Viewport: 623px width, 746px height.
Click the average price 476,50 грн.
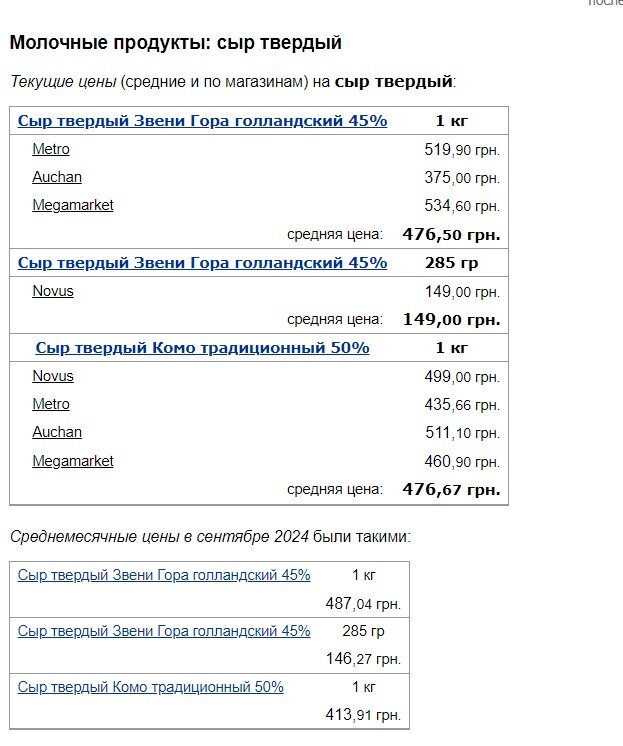click(x=451, y=235)
